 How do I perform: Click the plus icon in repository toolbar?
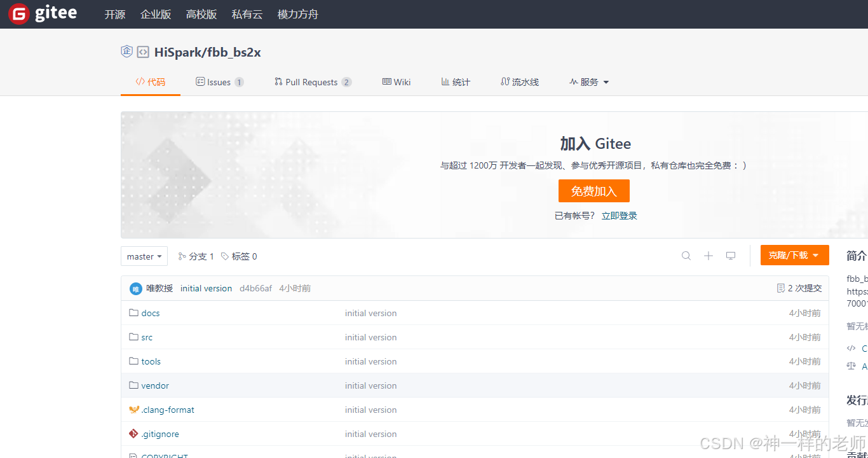click(709, 256)
